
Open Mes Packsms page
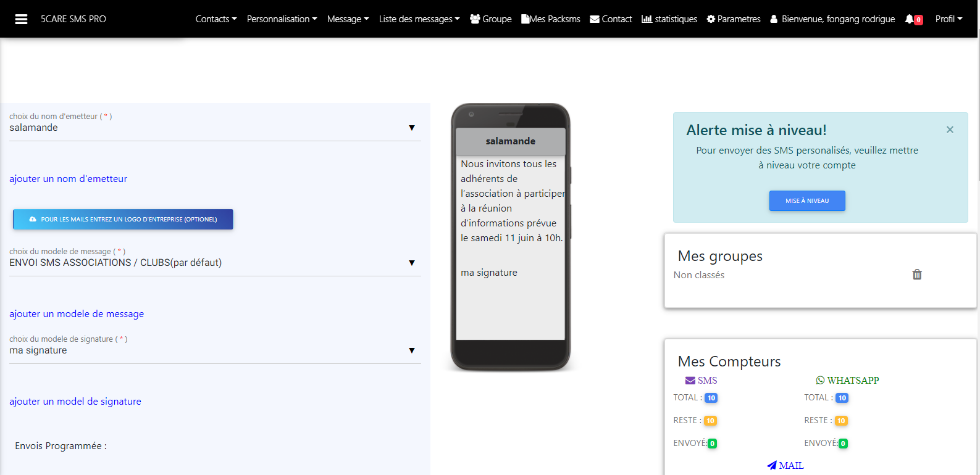(551, 19)
